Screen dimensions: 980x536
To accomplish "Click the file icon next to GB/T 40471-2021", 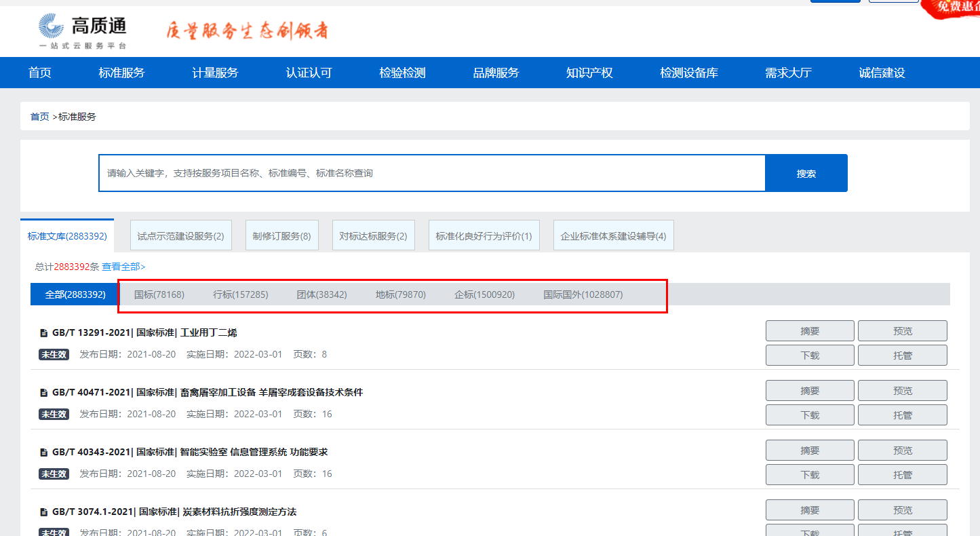I will pos(44,391).
